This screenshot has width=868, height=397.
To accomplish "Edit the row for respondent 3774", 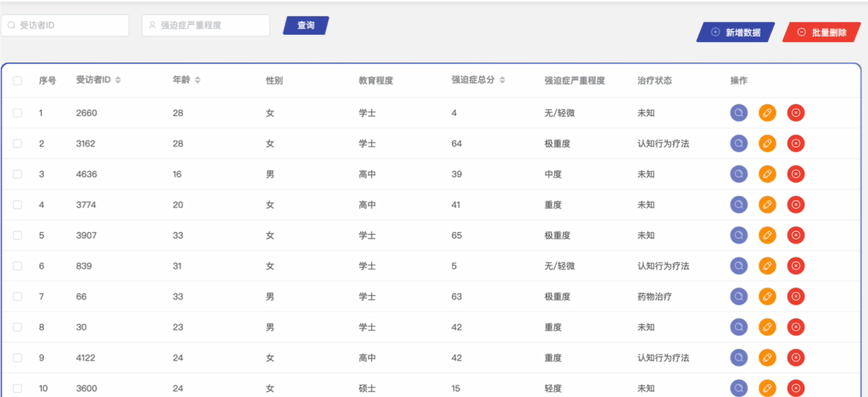I will [x=768, y=205].
